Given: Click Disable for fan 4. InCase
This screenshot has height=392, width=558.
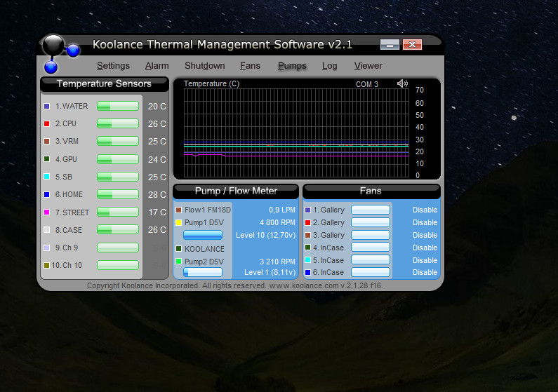Looking at the screenshot, I should click(425, 248).
